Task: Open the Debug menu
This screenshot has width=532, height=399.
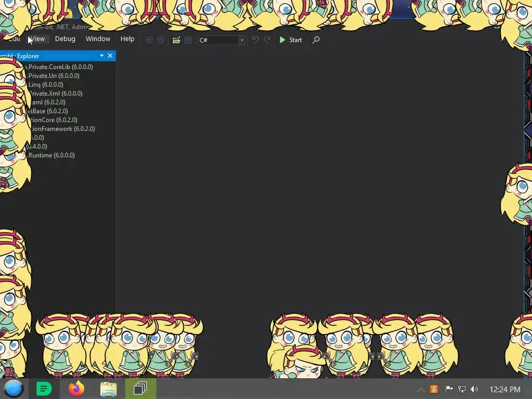Action: [x=65, y=39]
